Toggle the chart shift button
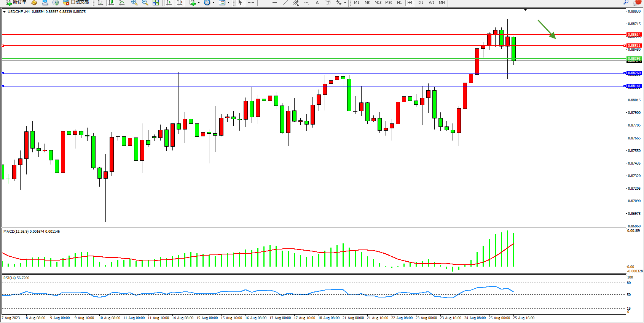This screenshot has width=644, height=323. click(180, 3)
